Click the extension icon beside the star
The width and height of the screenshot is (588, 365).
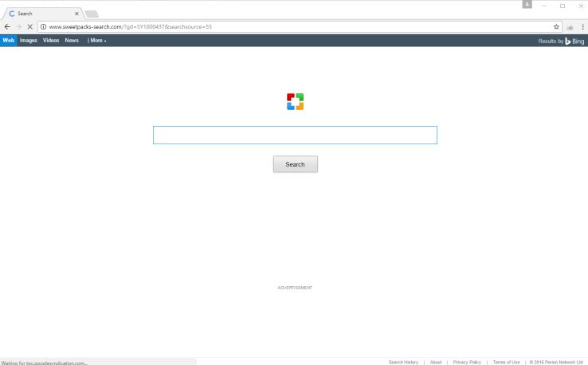570,27
